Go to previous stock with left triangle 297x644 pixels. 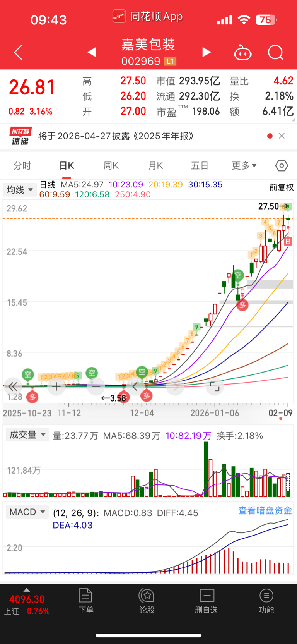[92, 52]
